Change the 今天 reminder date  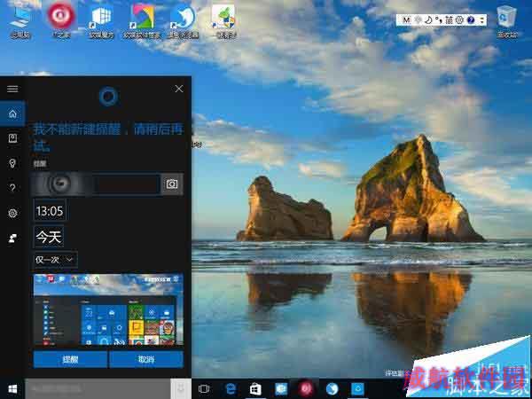coord(49,237)
